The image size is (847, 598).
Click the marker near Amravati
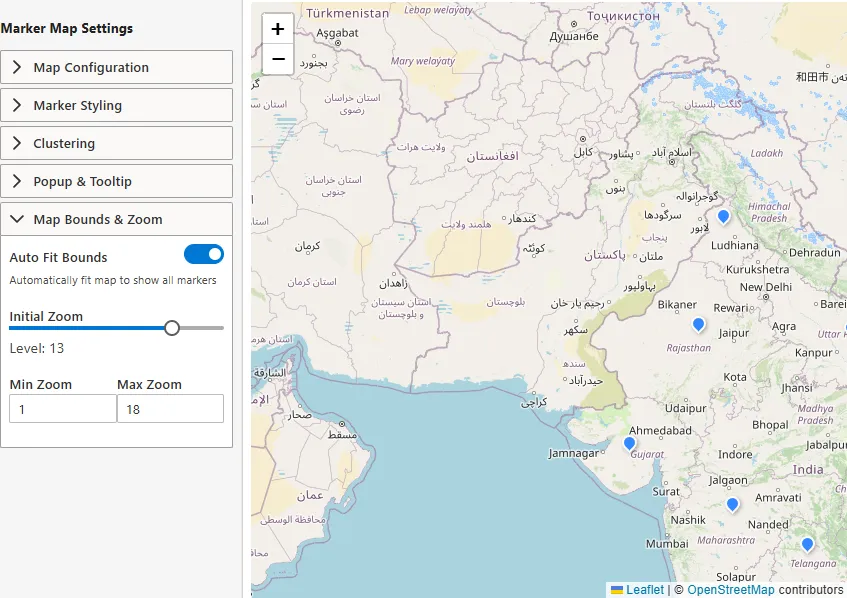[x=732, y=504]
